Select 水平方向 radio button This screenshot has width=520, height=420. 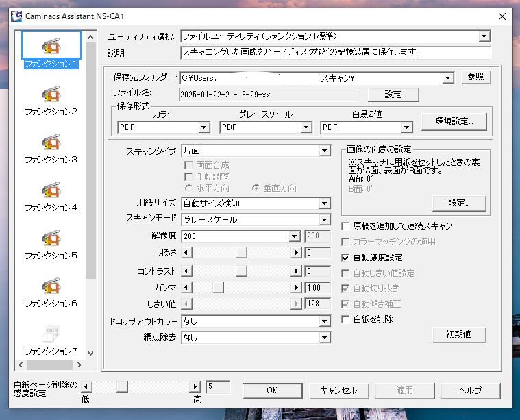[188, 188]
